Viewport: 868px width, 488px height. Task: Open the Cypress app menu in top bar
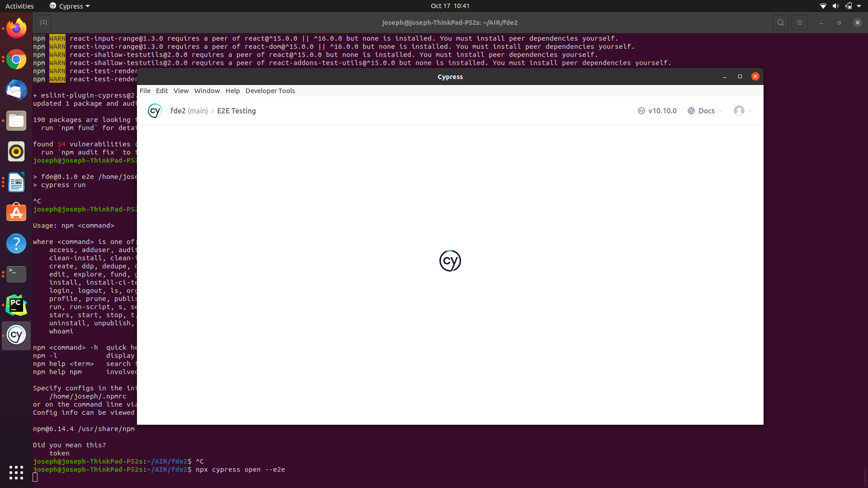pyautogui.click(x=70, y=6)
